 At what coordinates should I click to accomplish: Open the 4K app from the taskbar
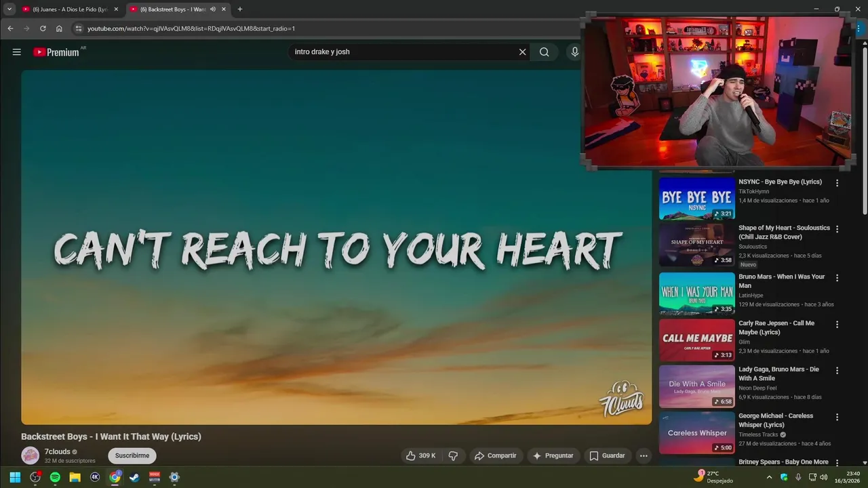click(95, 477)
